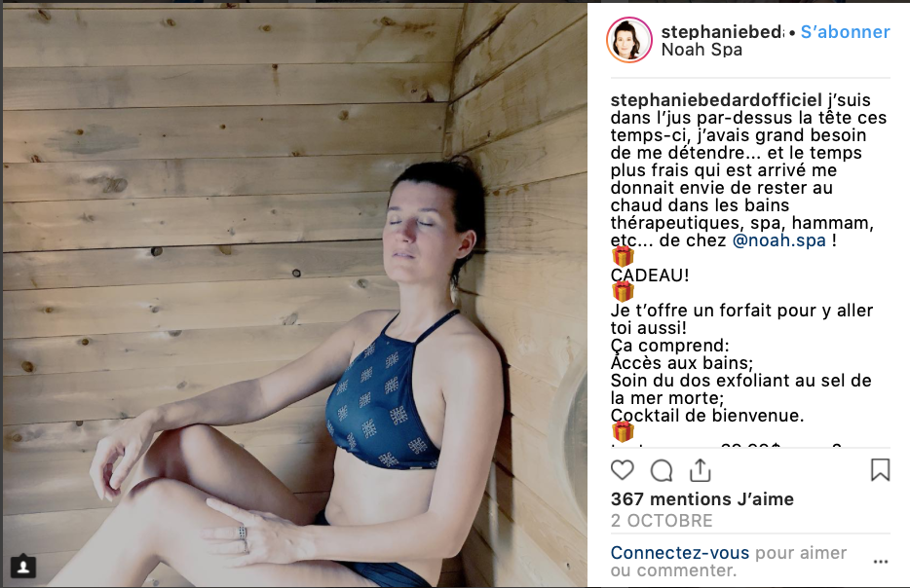Share the post using the upload arrow icon
910x588 pixels.
pyautogui.click(x=701, y=469)
